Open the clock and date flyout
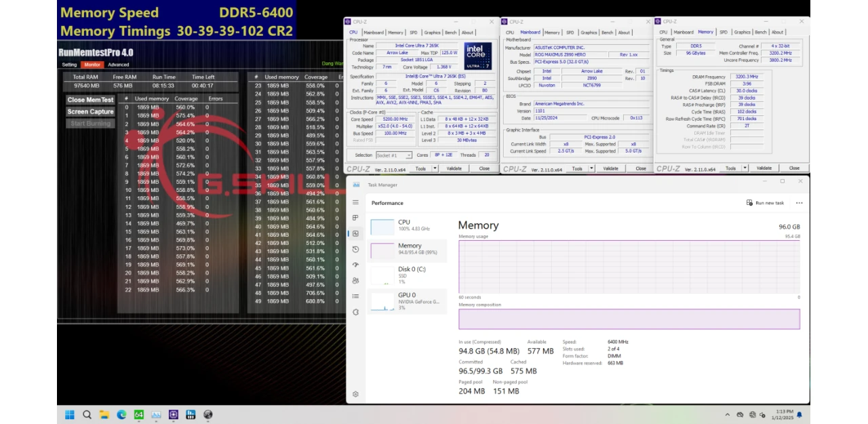The height and width of the screenshot is (424, 868). [782, 415]
